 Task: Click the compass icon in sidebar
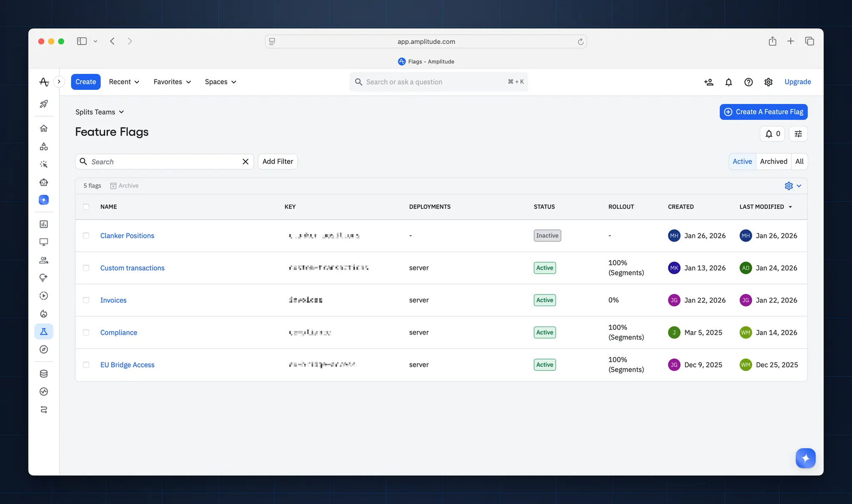pyautogui.click(x=43, y=349)
